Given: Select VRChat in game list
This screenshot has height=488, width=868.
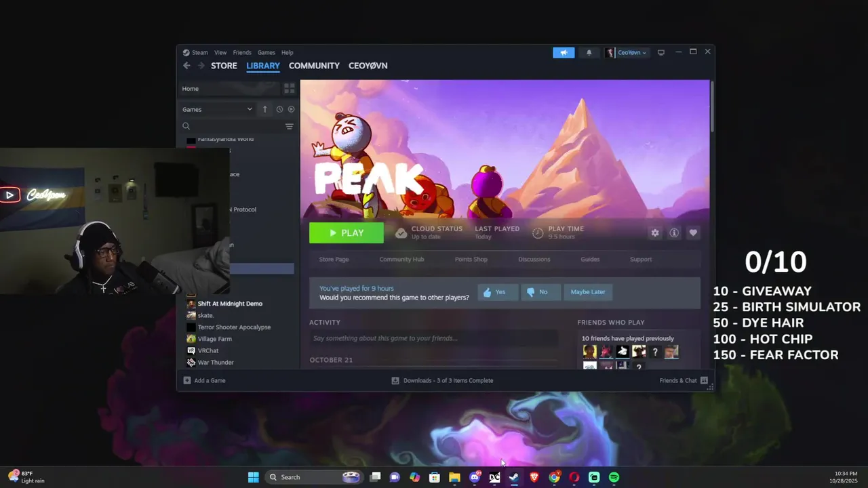Looking at the screenshot, I should [208, 350].
